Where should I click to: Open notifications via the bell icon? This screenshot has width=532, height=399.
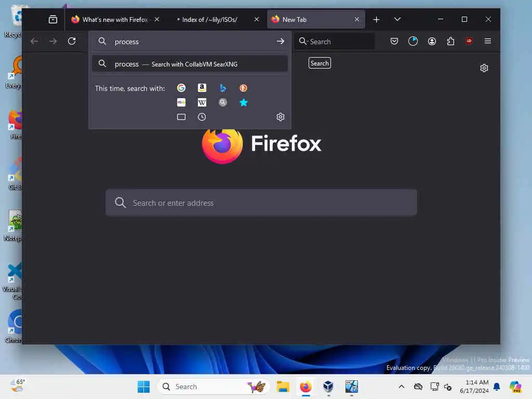pos(497,387)
